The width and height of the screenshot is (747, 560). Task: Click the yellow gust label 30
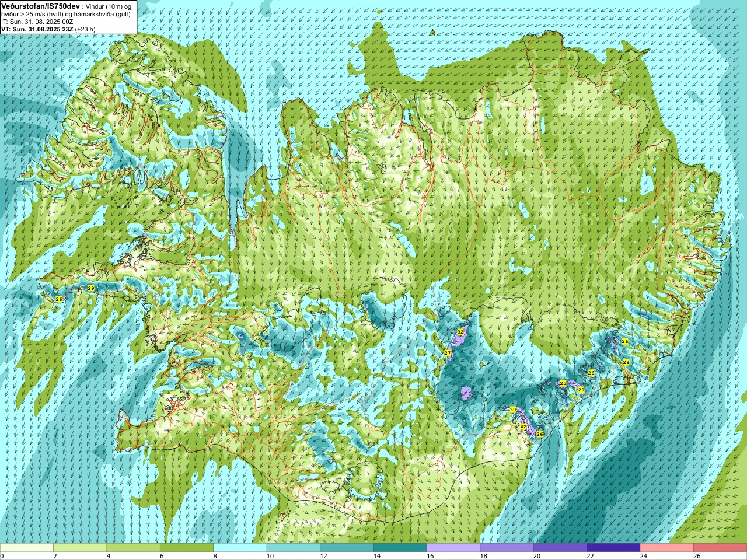point(513,410)
